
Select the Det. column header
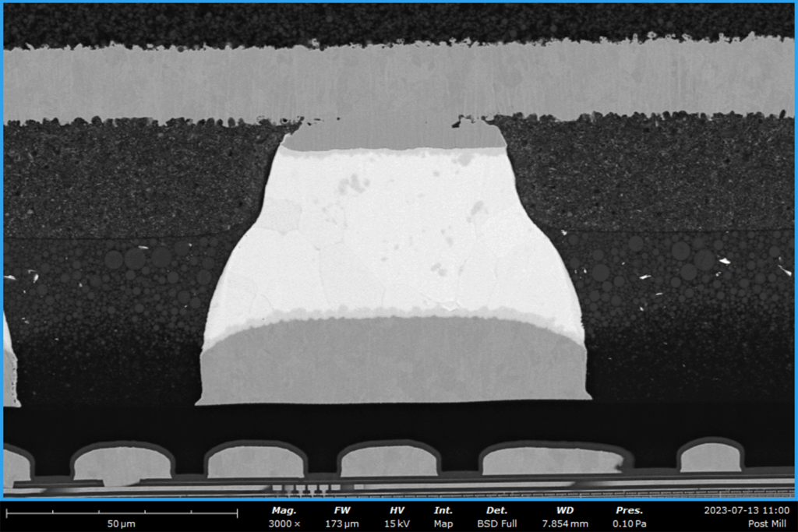click(496, 509)
